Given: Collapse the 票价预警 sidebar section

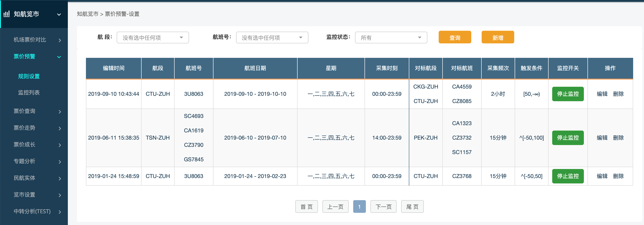Looking at the screenshot, I should (x=59, y=57).
